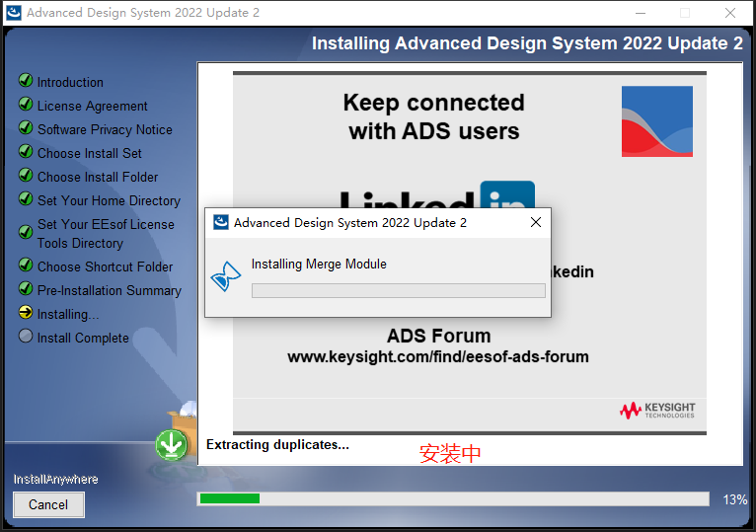Viewport: 756px width, 532px height.
Task: Minimize the installer window
Action: [x=641, y=13]
